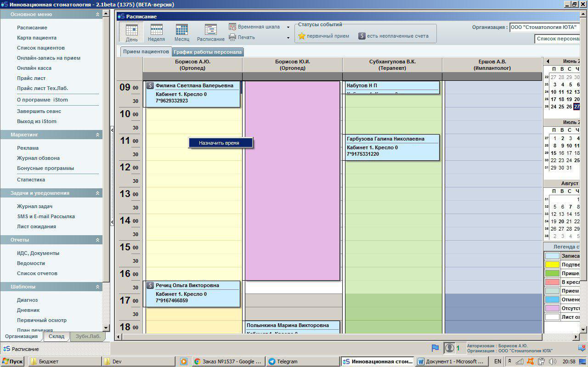Screen dimensions: 588x367
Task: Click the S badge on Филина Светлана appointment
Action: (x=150, y=85)
